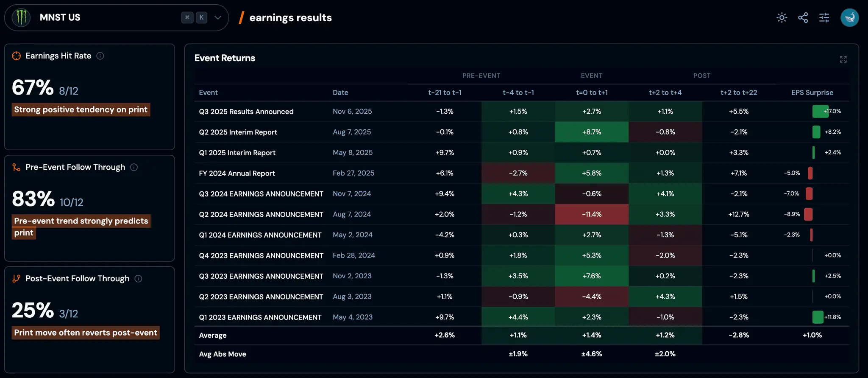The width and height of the screenshot is (868, 378).
Task: Open the user profile avatar
Action: pyautogui.click(x=849, y=17)
